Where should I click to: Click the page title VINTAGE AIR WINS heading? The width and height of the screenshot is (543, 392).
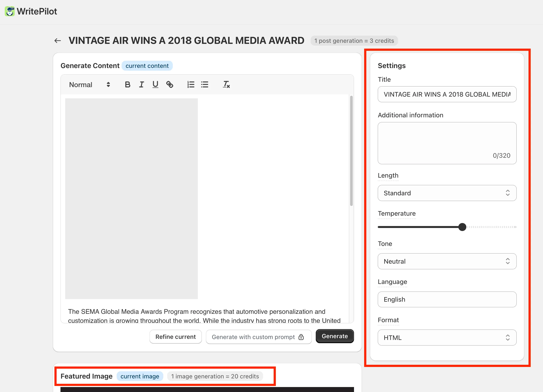[x=186, y=41]
